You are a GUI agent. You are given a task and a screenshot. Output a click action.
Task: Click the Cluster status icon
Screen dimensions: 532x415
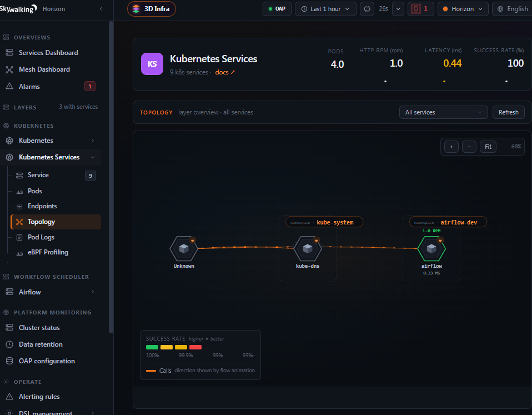[x=9, y=328]
